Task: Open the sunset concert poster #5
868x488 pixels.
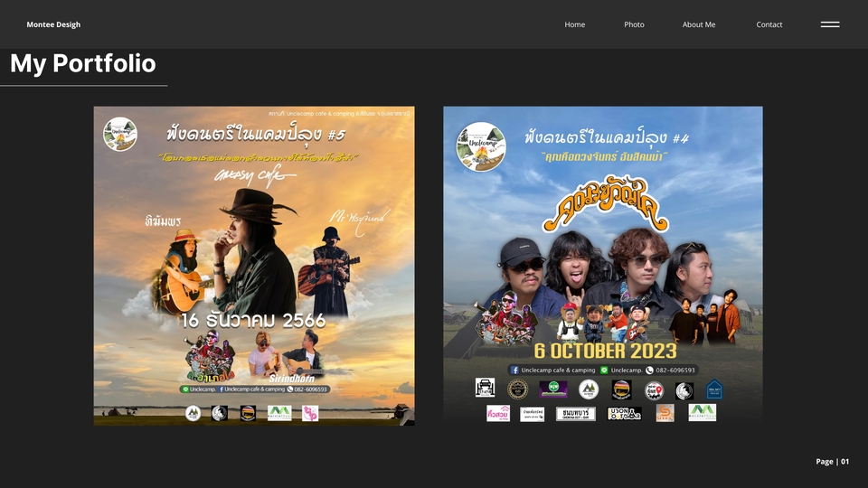Action: pos(254,266)
